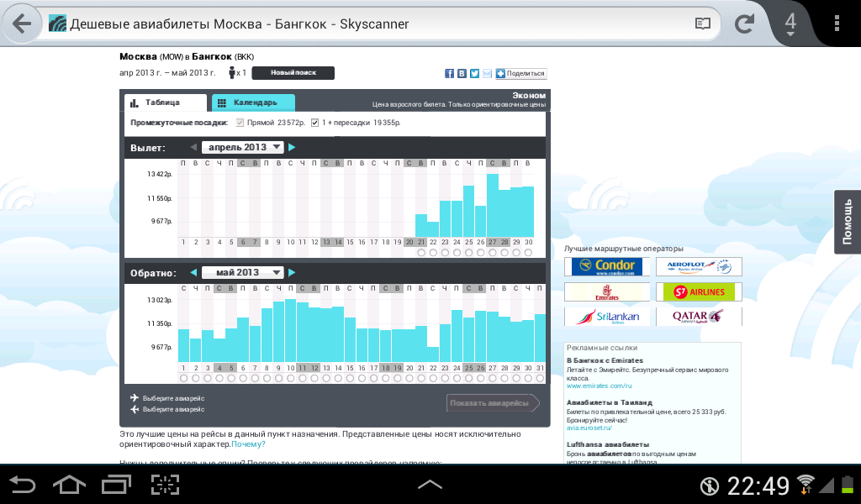This screenshot has width=861, height=504.
Task: Open the browser tab switcher showing 4
Action: click(x=790, y=24)
